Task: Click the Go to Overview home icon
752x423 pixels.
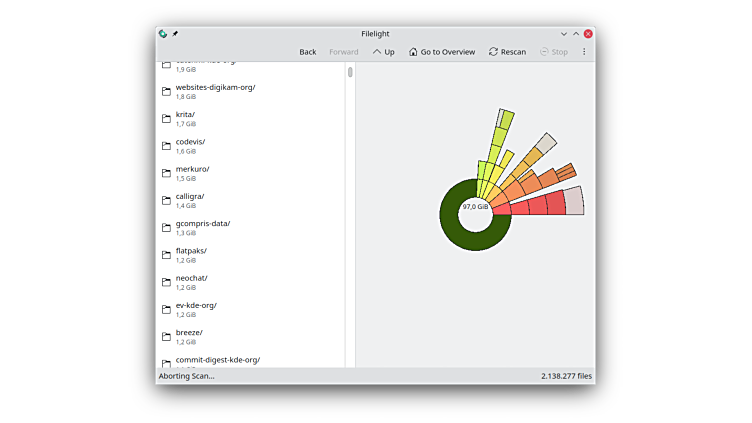Action: pyautogui.click(x=413, y=52)
